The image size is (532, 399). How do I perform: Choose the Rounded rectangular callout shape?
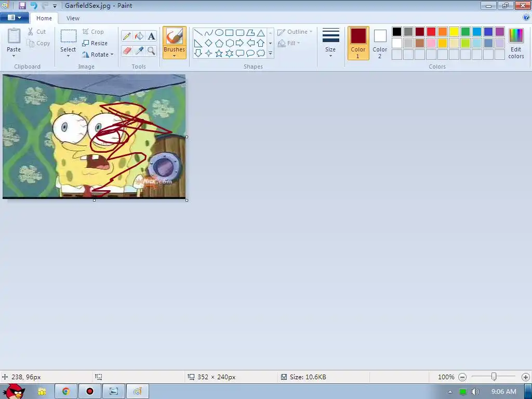coord(240,54)
